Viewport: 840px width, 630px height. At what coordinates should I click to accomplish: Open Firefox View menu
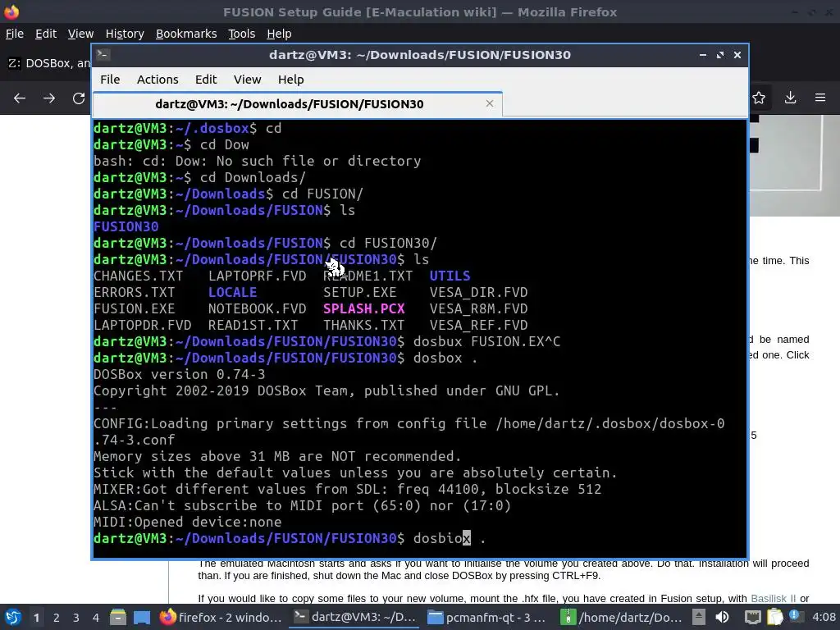click(x=80, y=34)
